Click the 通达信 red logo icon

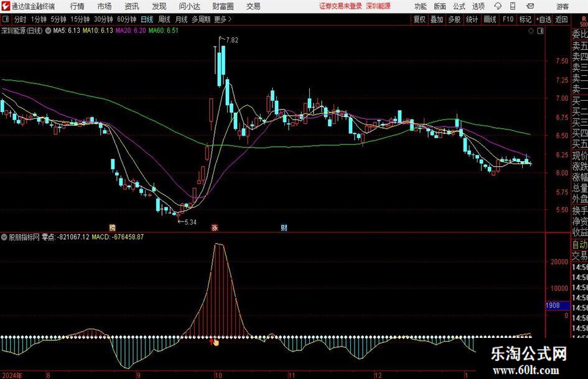(6, 6)
